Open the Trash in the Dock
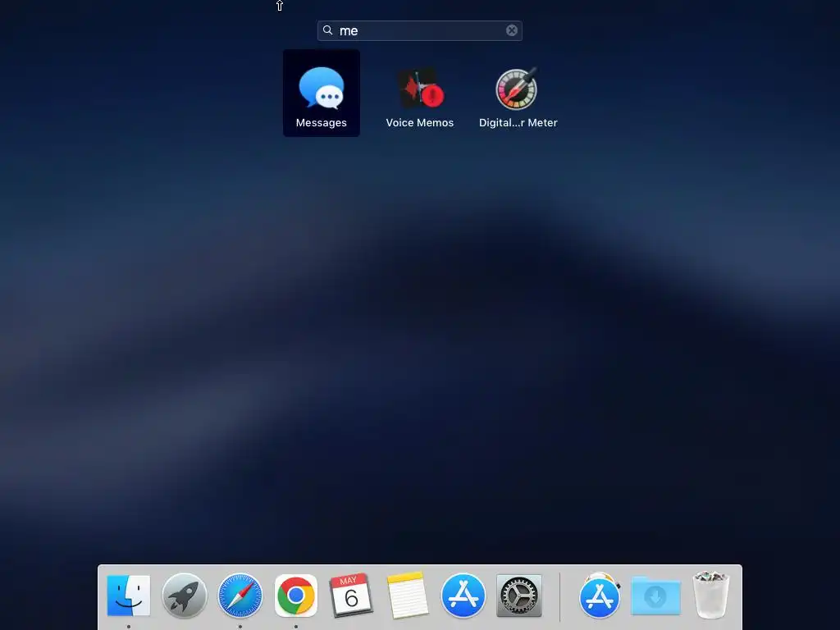This screenshot has width=840, height=630. pyautogui.click(x=711, y=596)
